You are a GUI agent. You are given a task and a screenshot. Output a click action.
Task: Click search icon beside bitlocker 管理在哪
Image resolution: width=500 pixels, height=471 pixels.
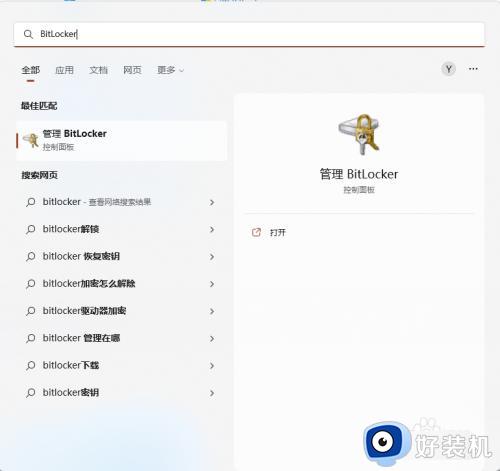(x=31, y=339)
